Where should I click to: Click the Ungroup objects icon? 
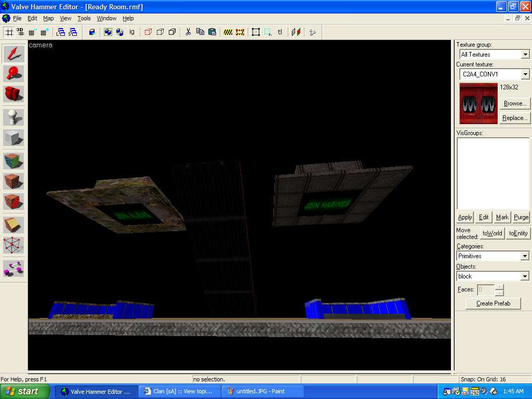pos(120,32)
